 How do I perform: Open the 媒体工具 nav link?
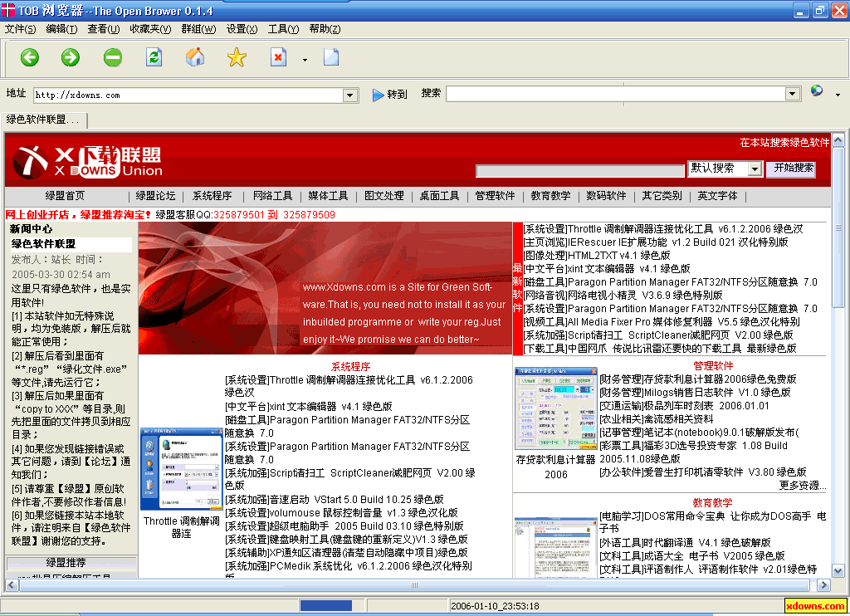pos(328,196)
